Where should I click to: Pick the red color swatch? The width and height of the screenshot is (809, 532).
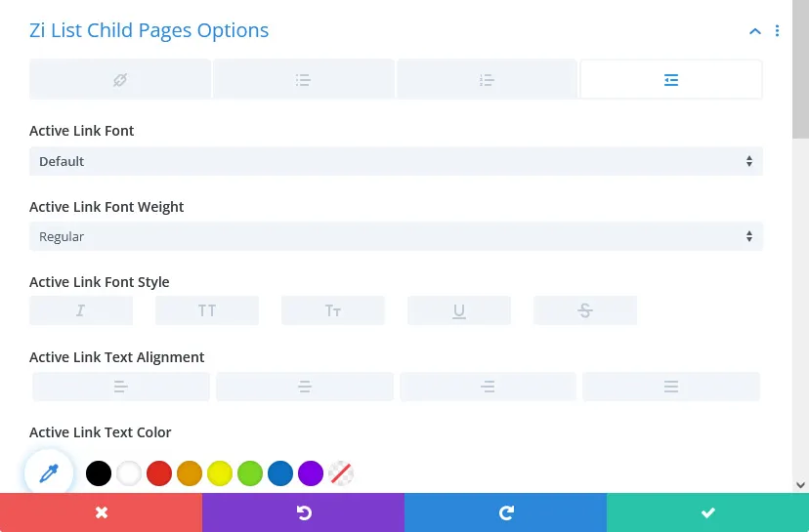[159, 474]
